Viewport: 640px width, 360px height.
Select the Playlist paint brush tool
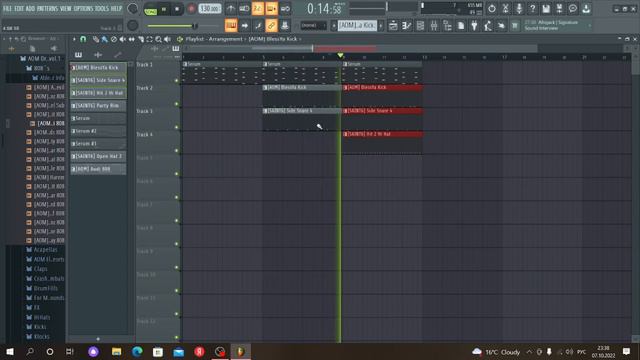pyautogui.click(x=104, y=39)
